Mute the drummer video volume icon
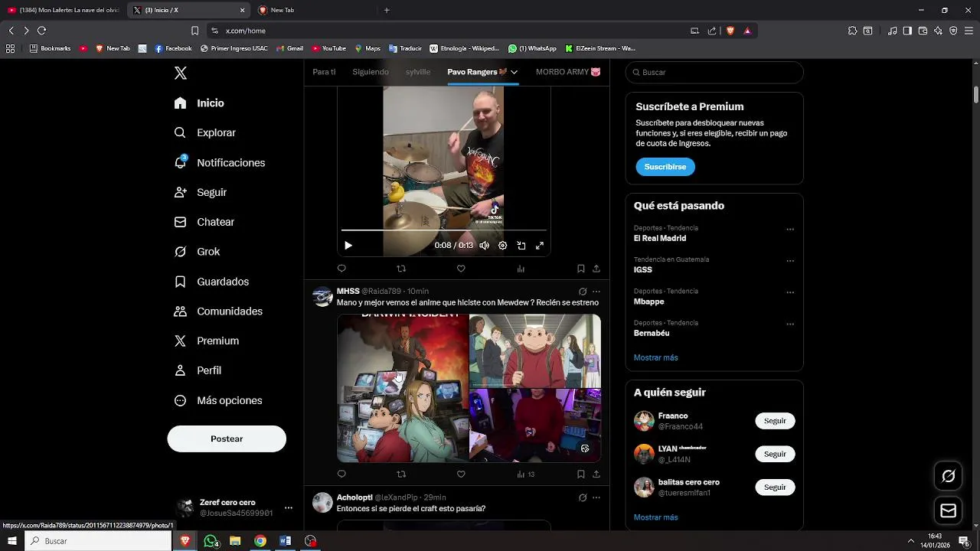980x551 pixels. pos(485,246)
